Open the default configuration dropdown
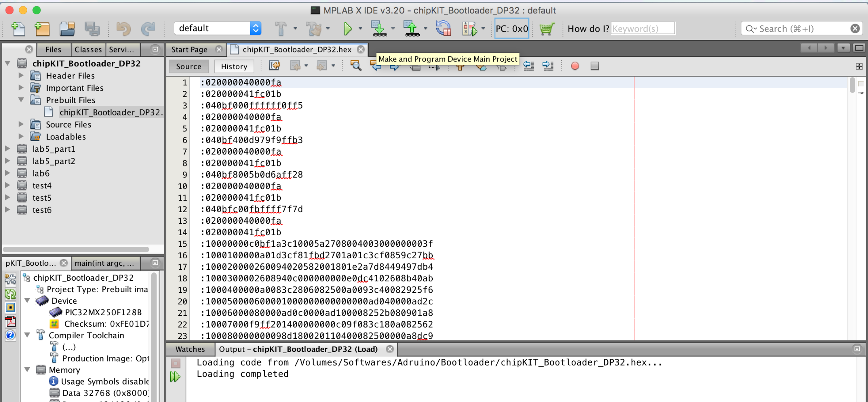Screen dimensions: 868x402 255,28
